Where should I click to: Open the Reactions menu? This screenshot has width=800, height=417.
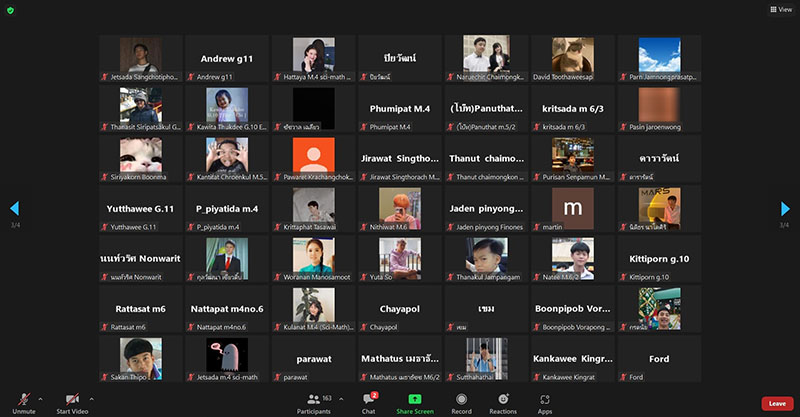[x=503, y=401]
